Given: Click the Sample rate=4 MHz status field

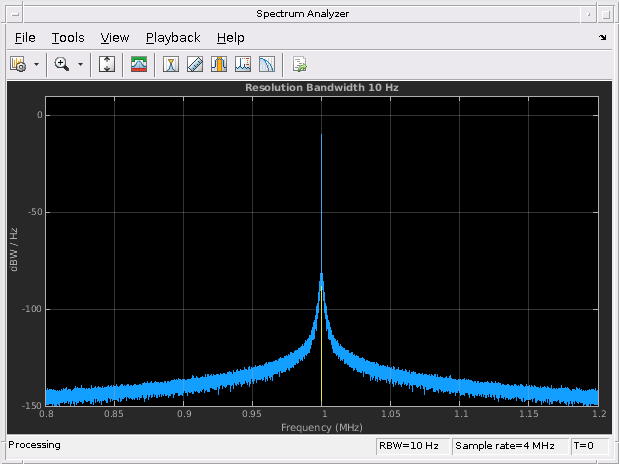Looking at the screenshot, I should tap(510, 446).
